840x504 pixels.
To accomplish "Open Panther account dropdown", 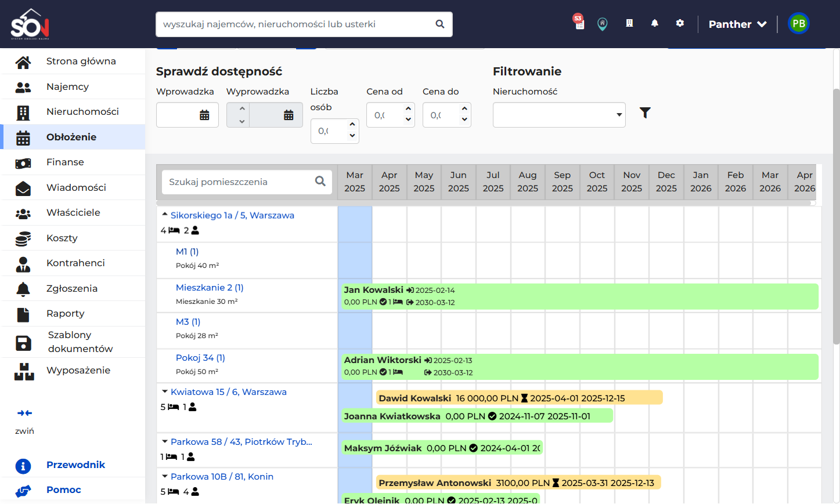I will pos(737,24).
